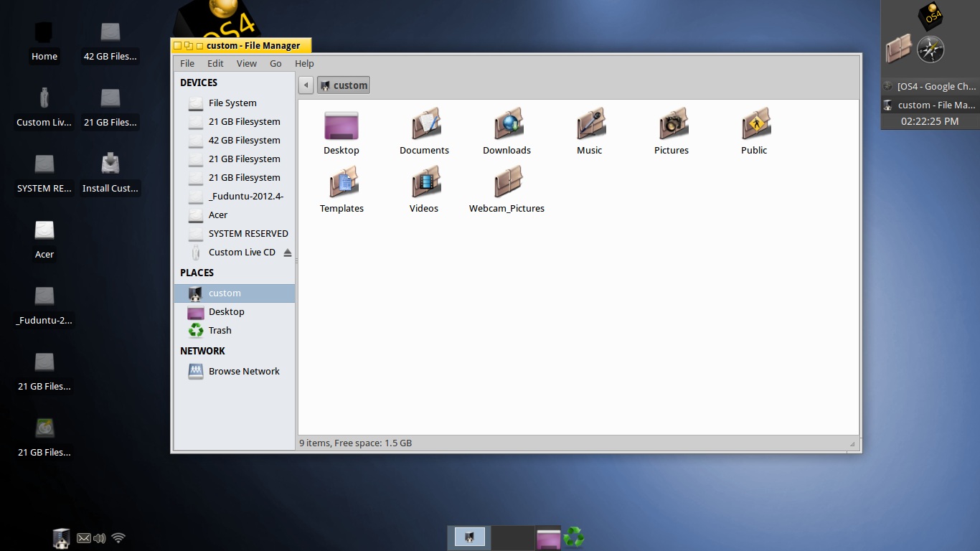This screenshot has width=980, height=551.
Task: Open the Pictures folder
Action: pyautogui.click(x=672, y=133)
